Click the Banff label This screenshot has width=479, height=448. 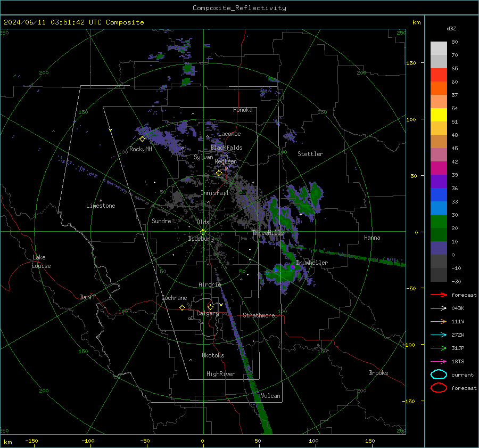tap(88, 297)
